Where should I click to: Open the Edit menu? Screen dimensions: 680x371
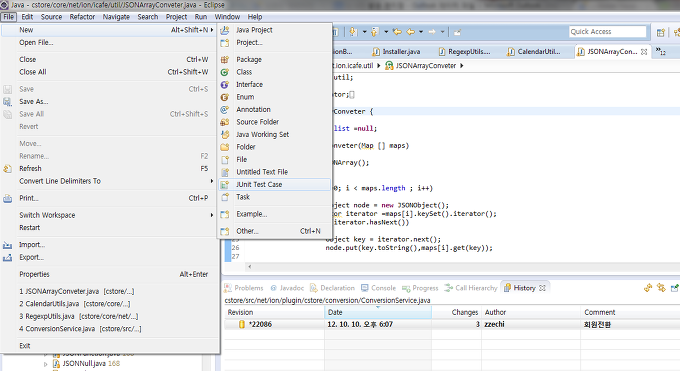point(27,17)
